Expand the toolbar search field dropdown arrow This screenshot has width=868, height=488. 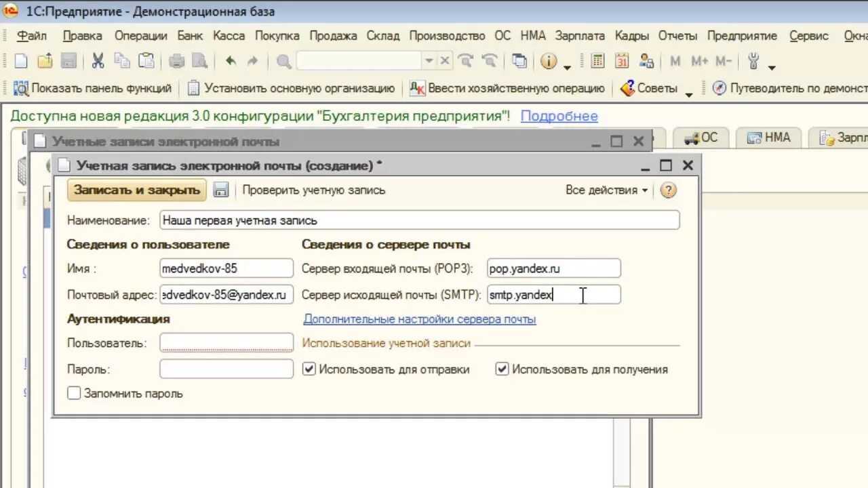[x=429, y=61]
